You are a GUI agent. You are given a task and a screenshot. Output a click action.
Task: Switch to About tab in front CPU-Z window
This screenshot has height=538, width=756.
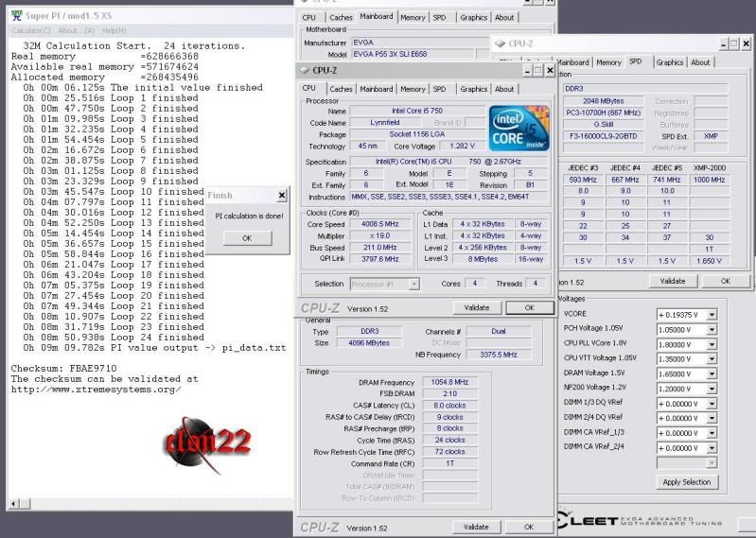tap(504, 89)
